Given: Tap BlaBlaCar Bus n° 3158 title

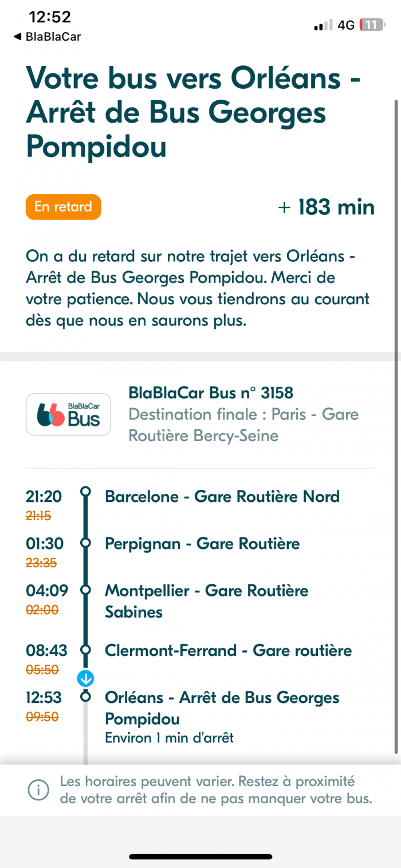Looking at the screenshot, I should [x=211, y=393].
